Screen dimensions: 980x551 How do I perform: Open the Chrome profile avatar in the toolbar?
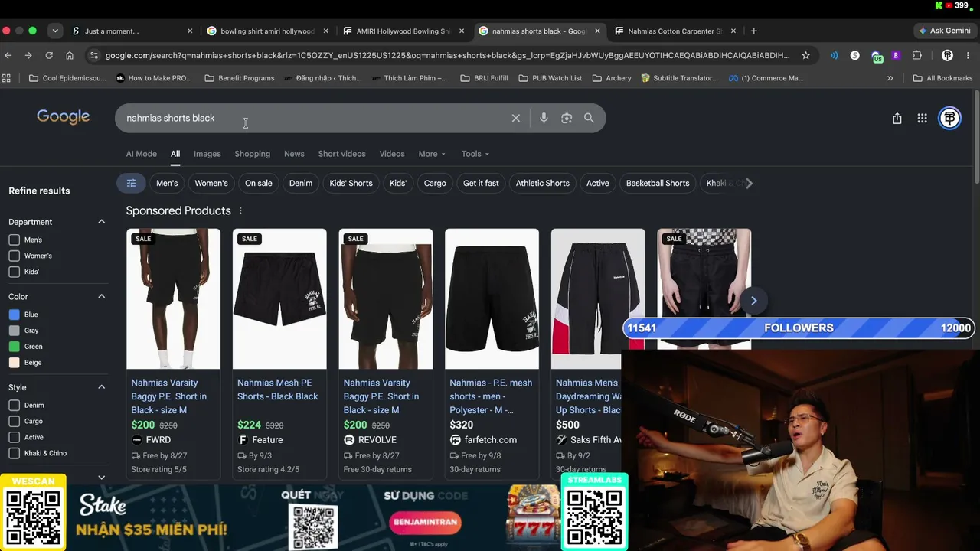pyautogui.click(x=947, y=55)
